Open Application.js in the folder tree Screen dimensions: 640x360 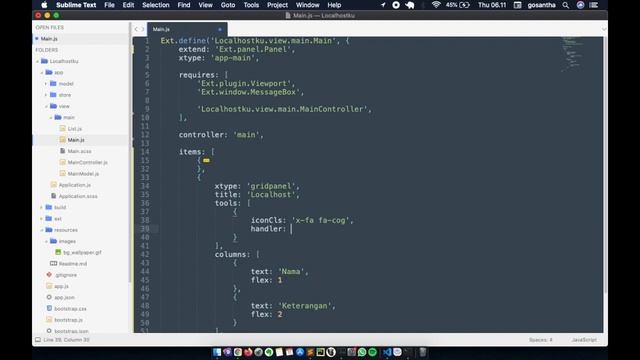tap(74, 185)
